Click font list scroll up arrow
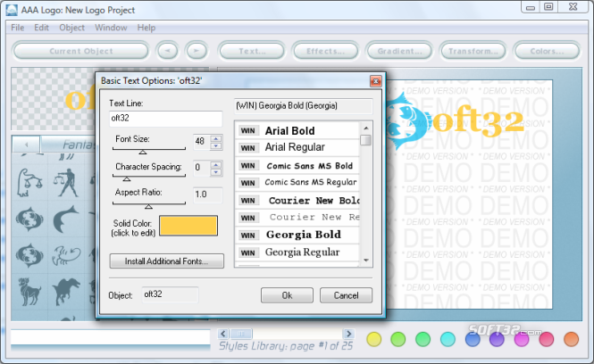The image size is (594, 364). coord(366,128)
